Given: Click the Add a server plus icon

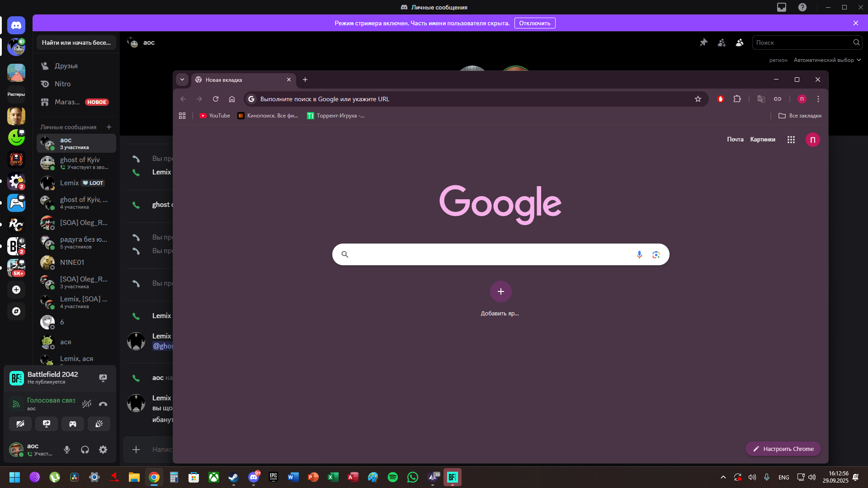Looking at the screenshot, I should 16,290.
